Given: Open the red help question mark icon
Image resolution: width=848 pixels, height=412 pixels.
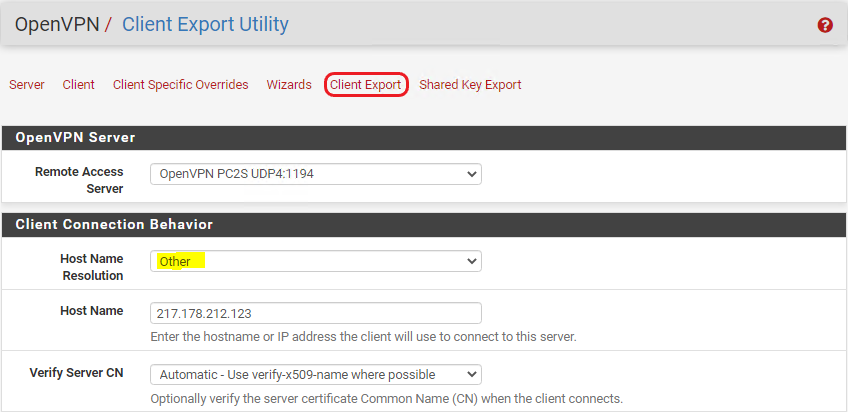Looking at the screenshot, I should 825,25.
